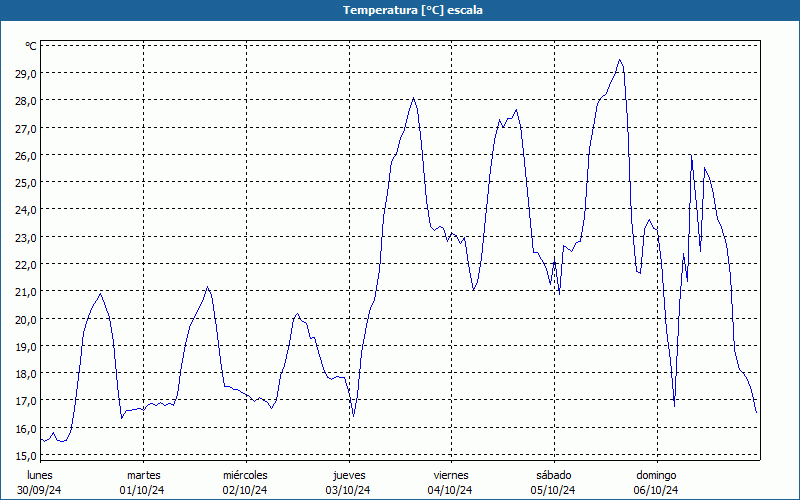Click the 02/10/24 date label
Viewport: 800px width, 500px height.
click(245, 490)
